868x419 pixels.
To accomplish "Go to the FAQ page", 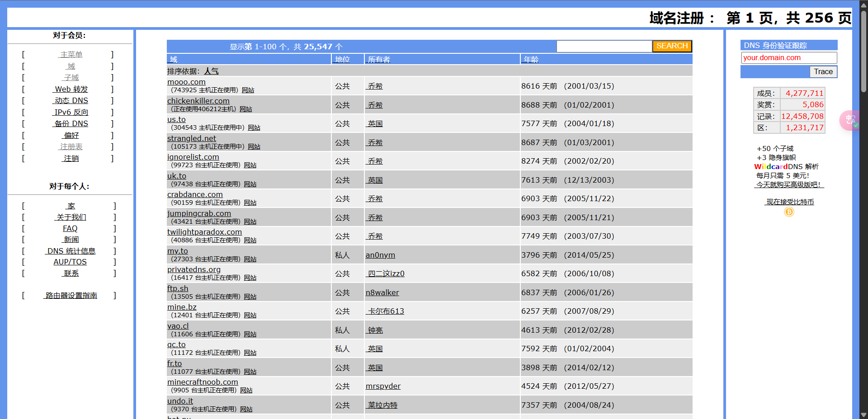I will pos(70,229).
